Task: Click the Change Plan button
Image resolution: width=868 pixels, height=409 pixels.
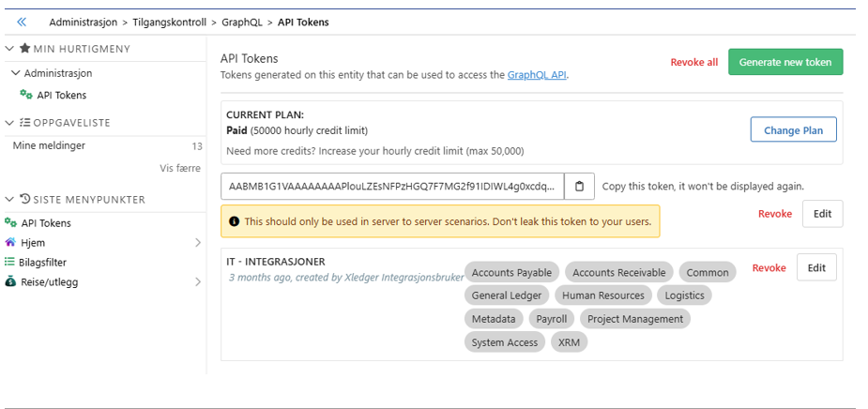Action: (793, 130)
